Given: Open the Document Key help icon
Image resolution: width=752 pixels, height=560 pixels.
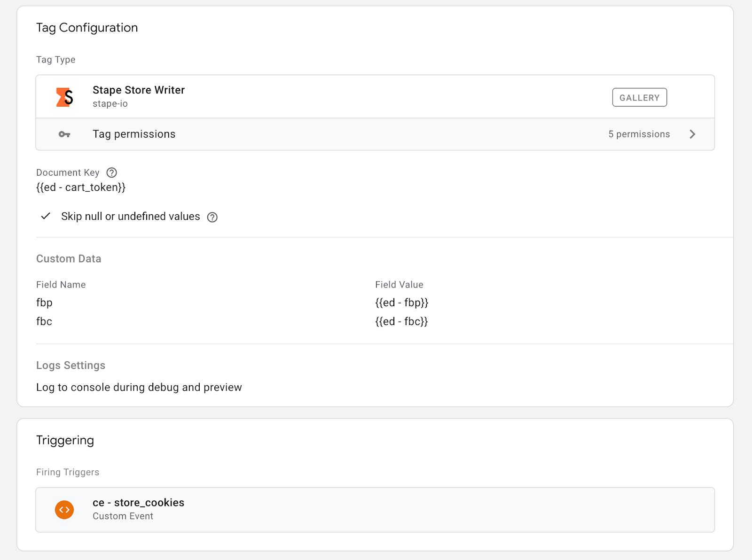Looking at the screenshot, I should (x=111, y=172).
